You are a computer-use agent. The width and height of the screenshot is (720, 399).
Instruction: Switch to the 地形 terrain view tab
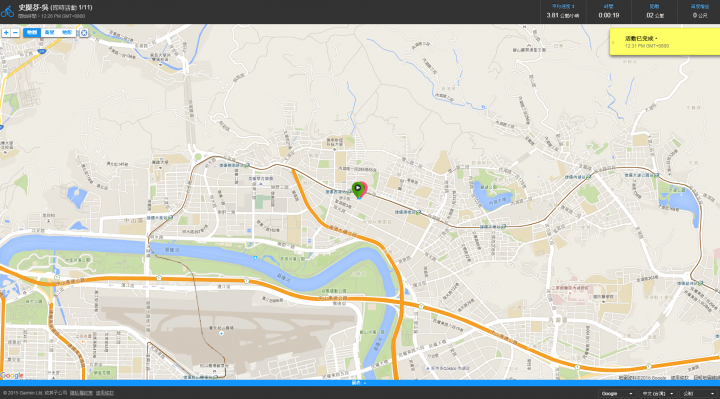point(67,33)
